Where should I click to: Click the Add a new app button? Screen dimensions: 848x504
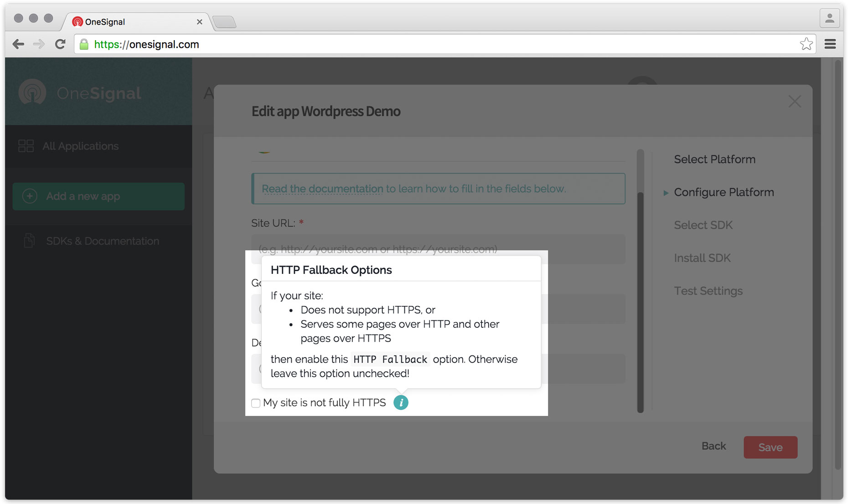point(98,196)
